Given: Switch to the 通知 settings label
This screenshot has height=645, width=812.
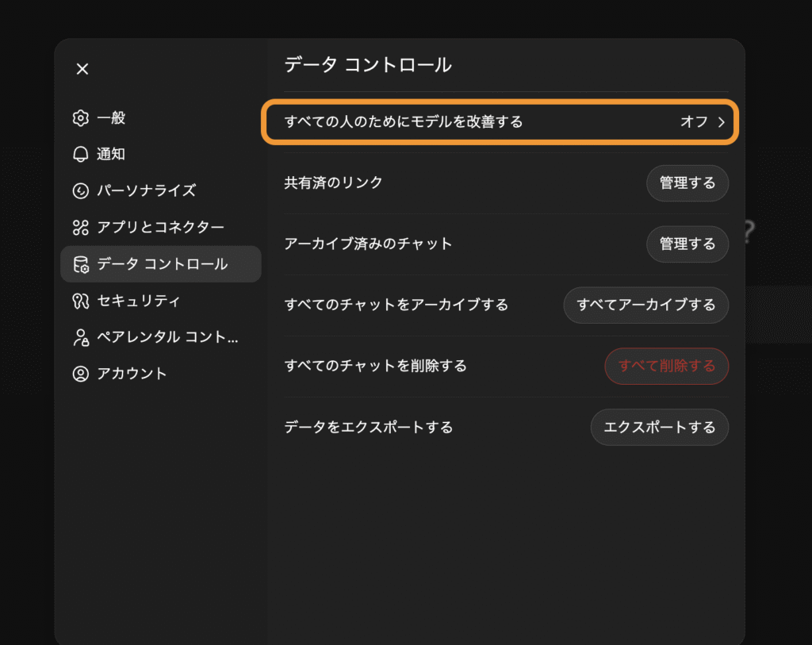Looking at the screenshot, I should [x=111, y=155].
